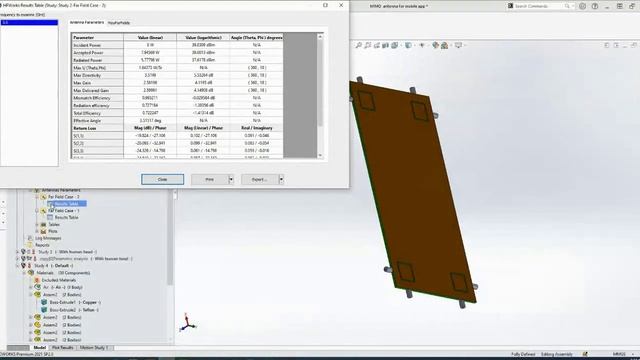Screen dimensions: 640x360
Task: Select Results Table under Far Field Case 1
Action: point(66,218)
